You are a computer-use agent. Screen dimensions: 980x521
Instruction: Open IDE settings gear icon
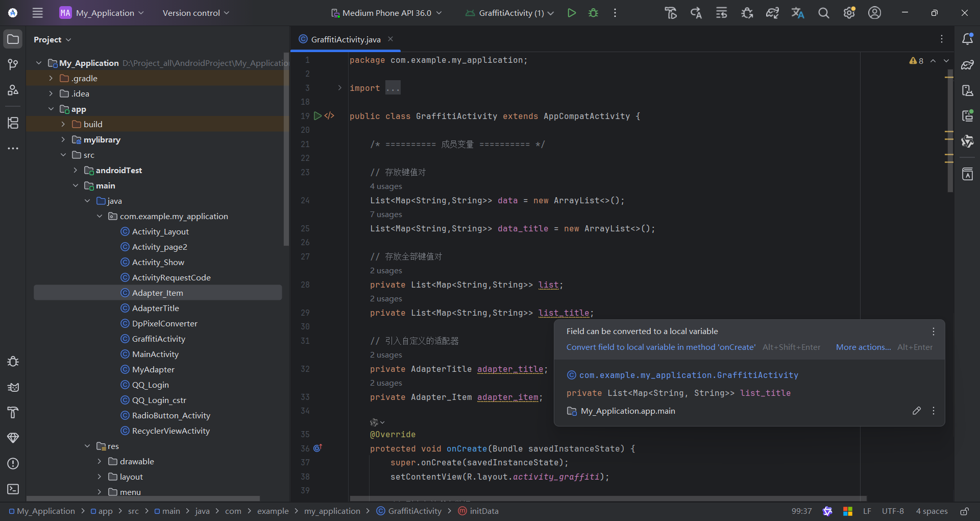pyautogui.click(x=849, y=13)
